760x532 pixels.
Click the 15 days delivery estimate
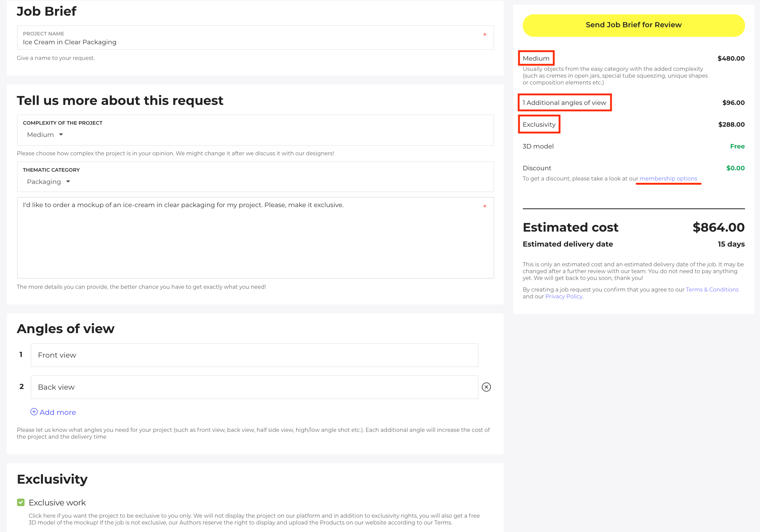(x=731, y=244)
